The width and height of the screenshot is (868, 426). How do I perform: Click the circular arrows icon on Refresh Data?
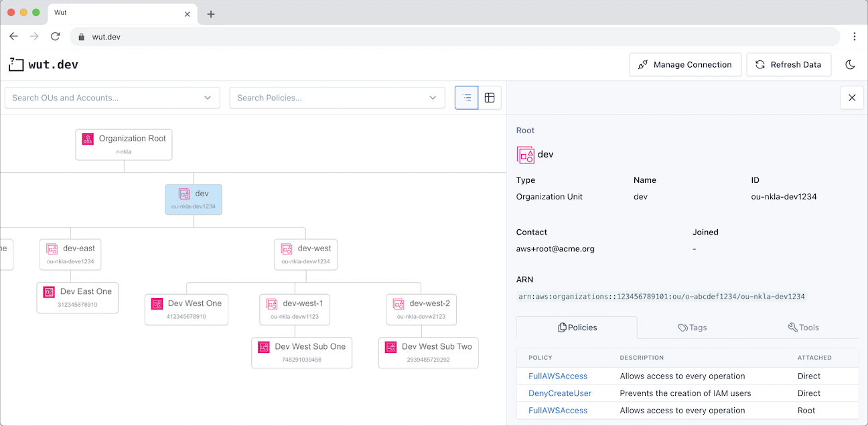pyautogui.click(x=759, y=64)
